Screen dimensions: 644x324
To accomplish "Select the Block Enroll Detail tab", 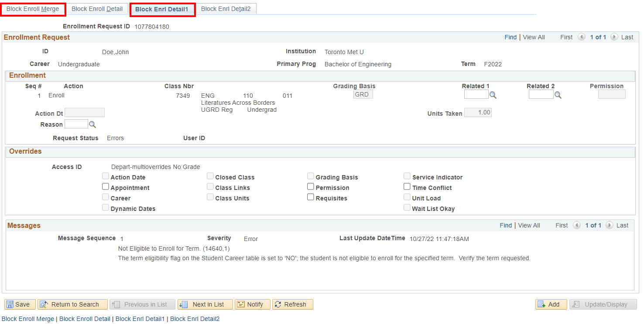I will 97,9.
